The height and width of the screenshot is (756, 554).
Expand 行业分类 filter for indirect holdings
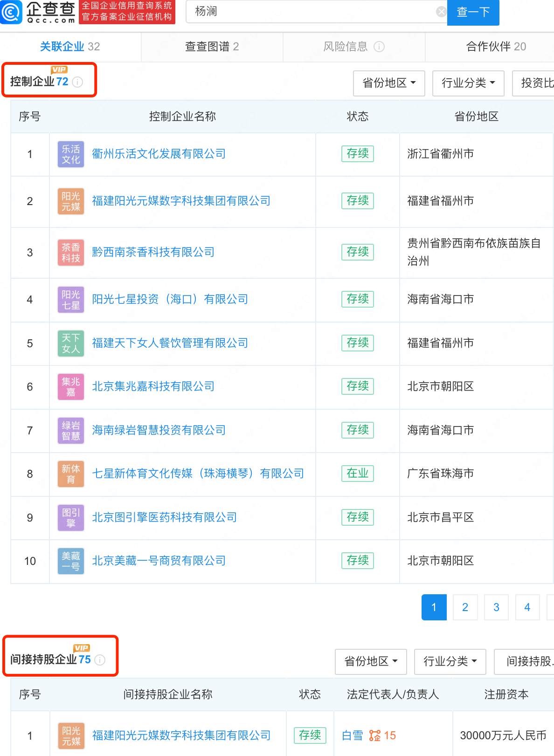[450, 662]
